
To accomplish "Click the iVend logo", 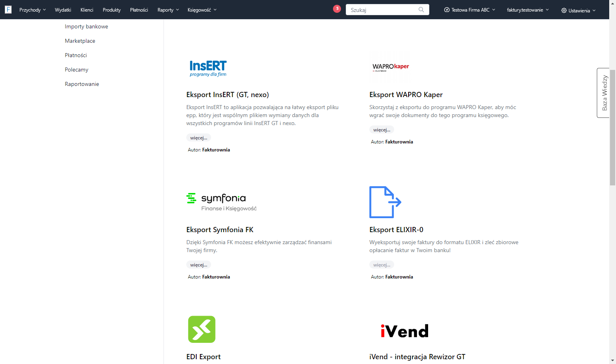I will coord(405,331).
